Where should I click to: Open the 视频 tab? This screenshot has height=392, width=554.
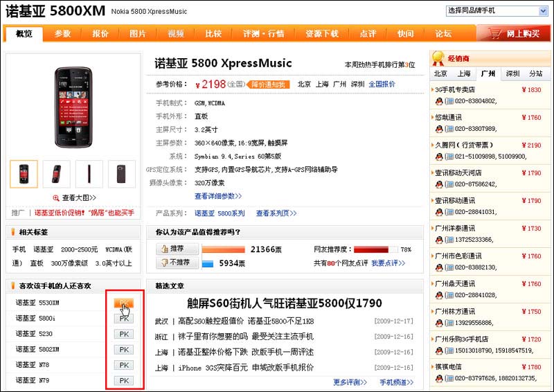[176, 33]
